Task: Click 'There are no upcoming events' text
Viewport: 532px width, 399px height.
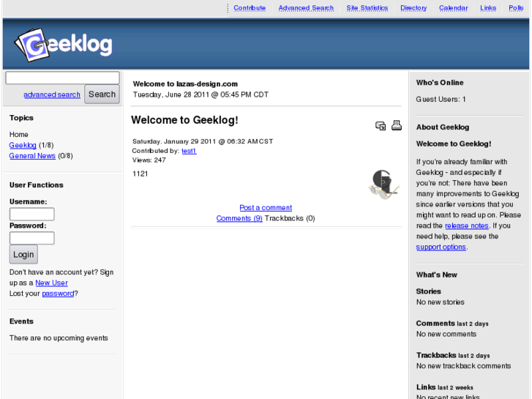Action: (59, 338)
